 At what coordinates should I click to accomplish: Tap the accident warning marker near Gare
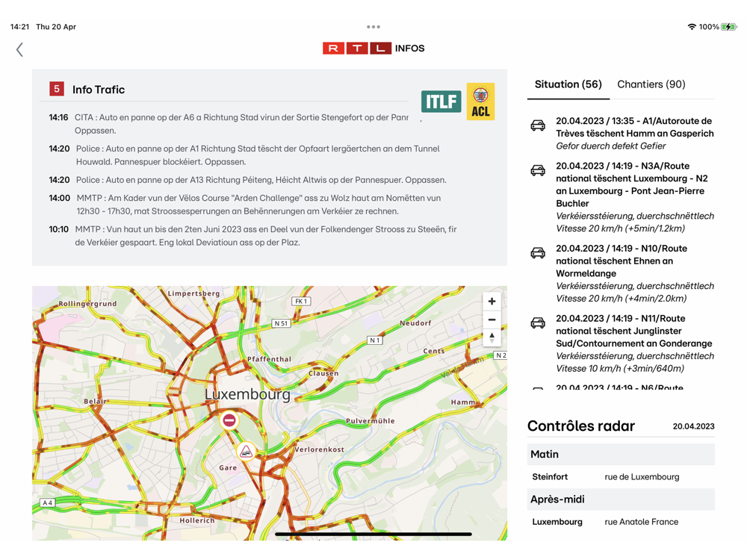coord(246,452)
